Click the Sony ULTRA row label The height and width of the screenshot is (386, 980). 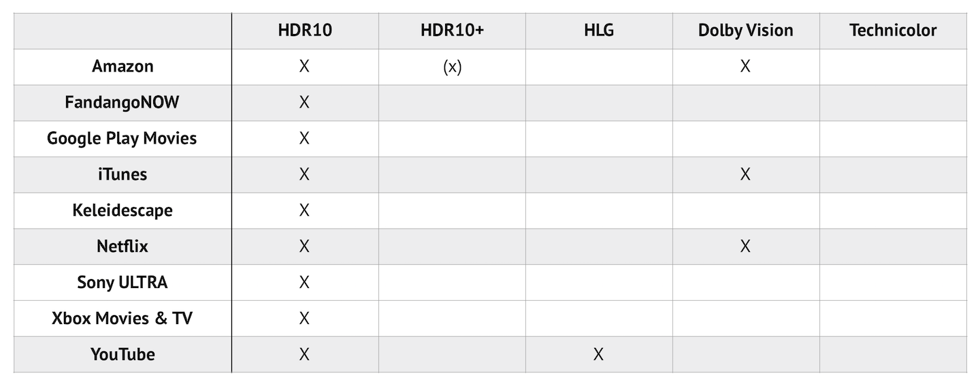(x=122, y=283)
